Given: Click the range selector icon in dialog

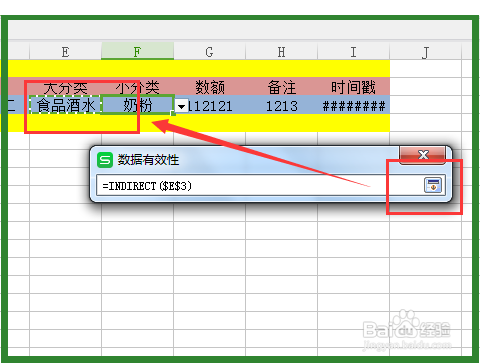Looking at the screenshot, I should pyautogui.click(x=433, y=185).
